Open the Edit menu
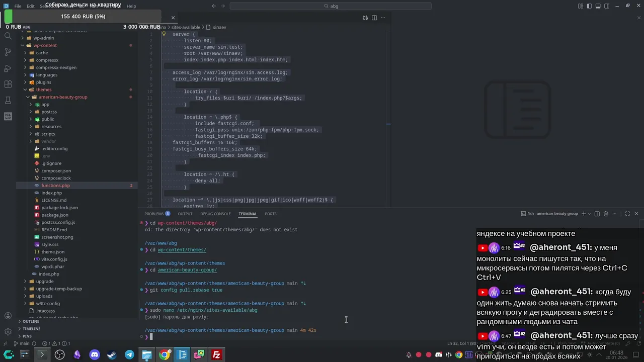 pos(31,6)
